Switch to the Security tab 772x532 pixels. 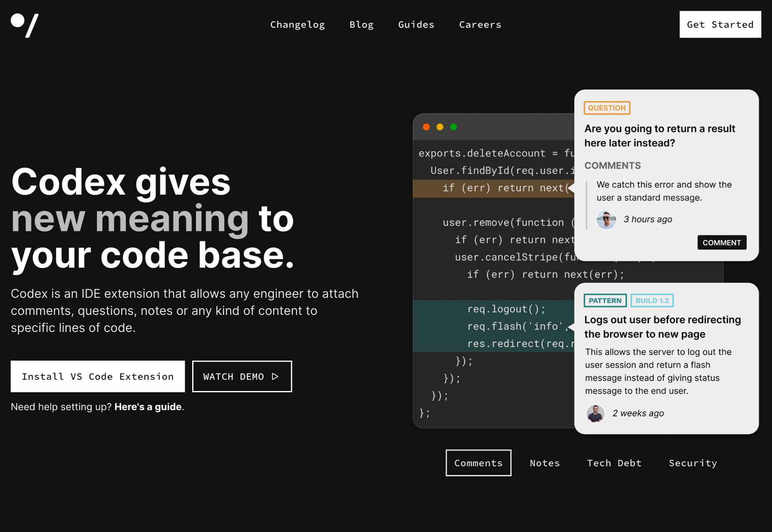point(693,463)
